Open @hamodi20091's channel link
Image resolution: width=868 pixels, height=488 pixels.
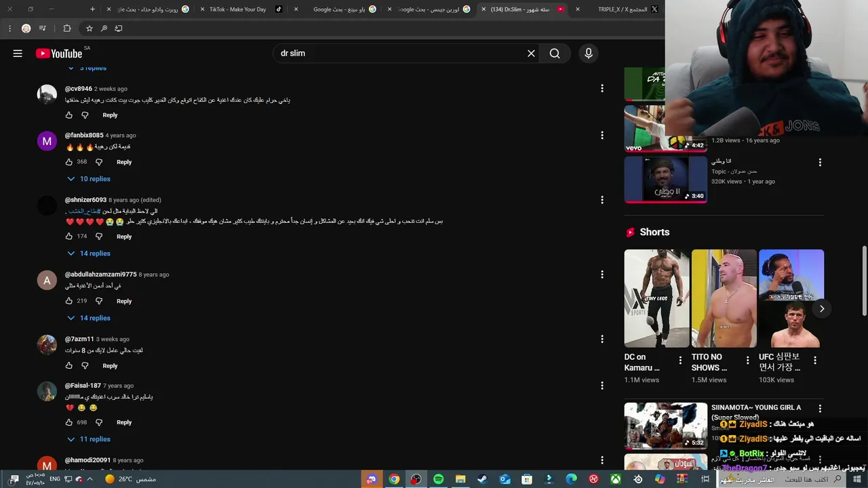click(x=87, y=460)
